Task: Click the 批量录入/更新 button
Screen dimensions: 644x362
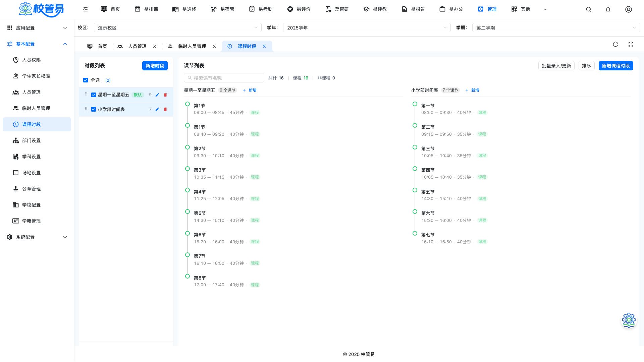Action: point(556,66)
